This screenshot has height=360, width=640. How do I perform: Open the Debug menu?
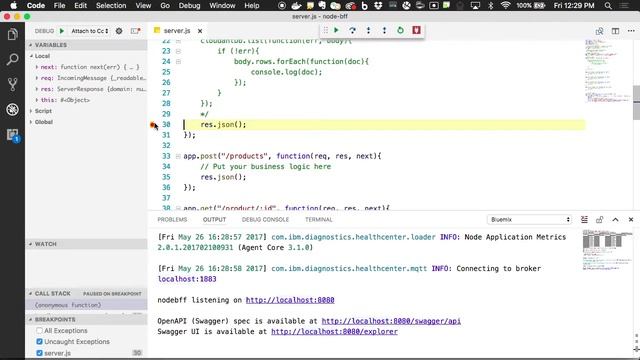pos(189,6)
